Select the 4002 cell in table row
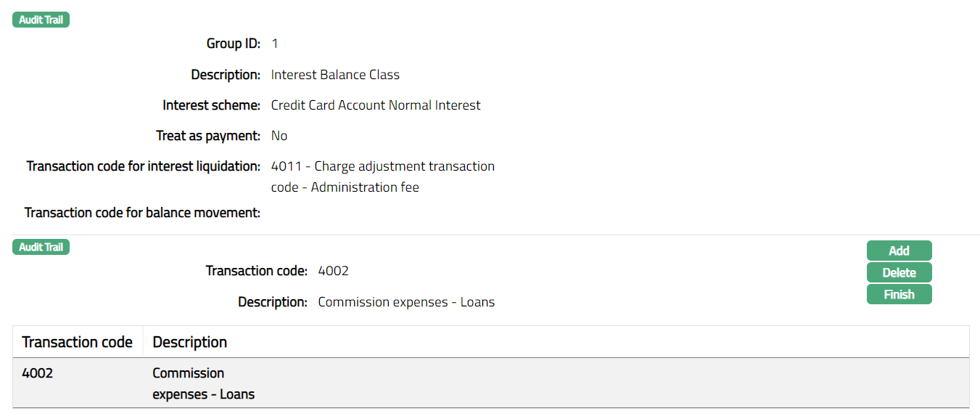The height and width of the screenshot is (419, 980). pos(38,373)
